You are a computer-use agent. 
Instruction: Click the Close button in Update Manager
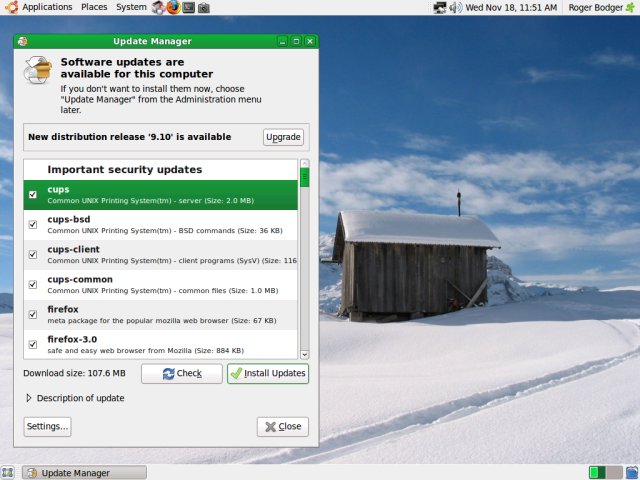coord(283,427)
